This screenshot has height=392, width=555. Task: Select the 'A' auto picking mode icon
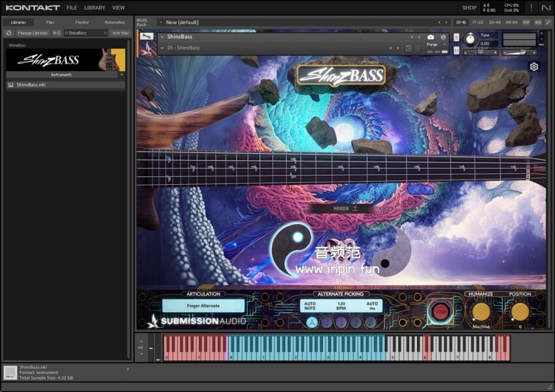pyautogui.click(x=312, y=322)
